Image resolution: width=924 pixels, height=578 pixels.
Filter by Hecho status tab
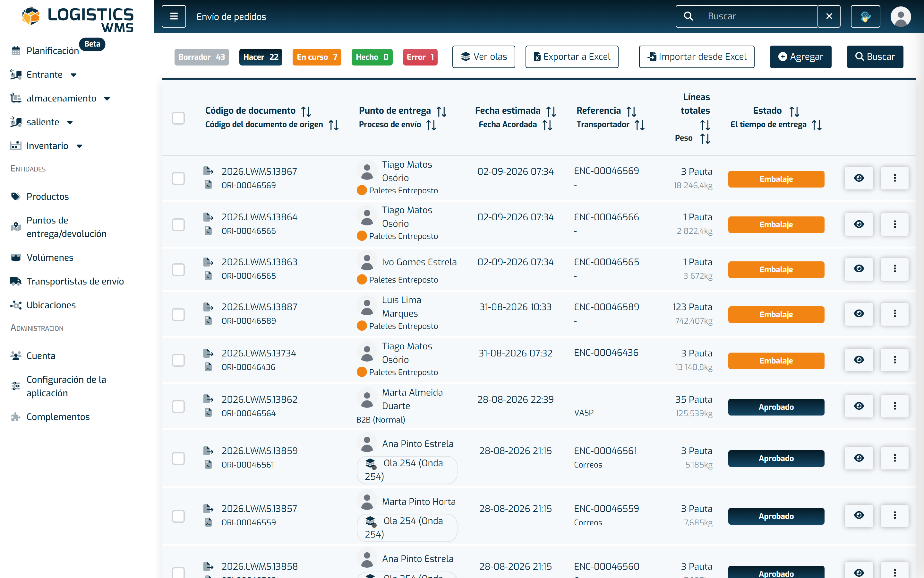(x=372, y=57)
